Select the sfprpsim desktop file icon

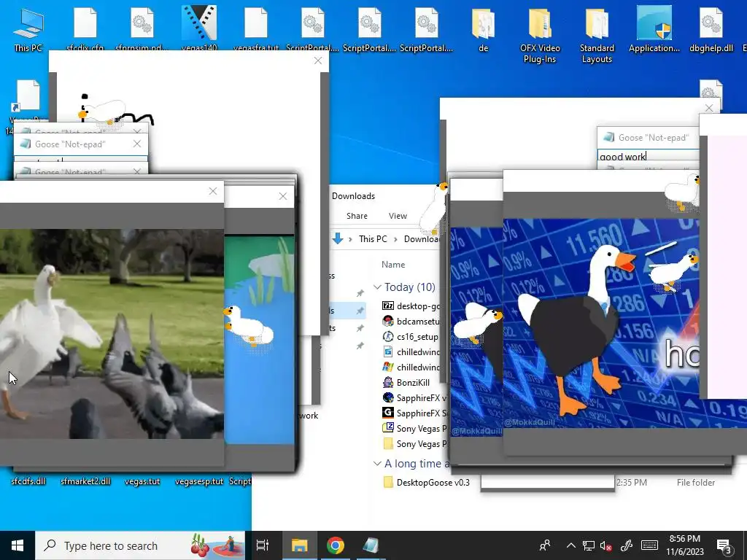coord(142,28)
